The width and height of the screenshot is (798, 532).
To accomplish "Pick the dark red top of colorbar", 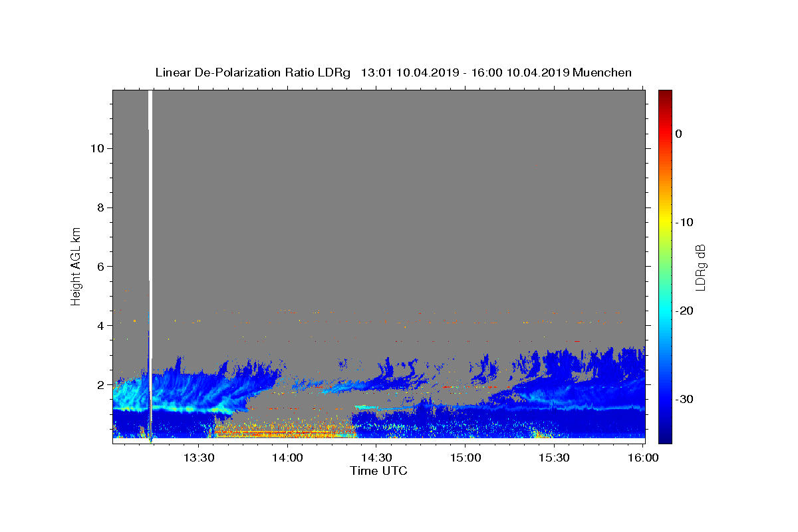I will (x=665, y=94).
